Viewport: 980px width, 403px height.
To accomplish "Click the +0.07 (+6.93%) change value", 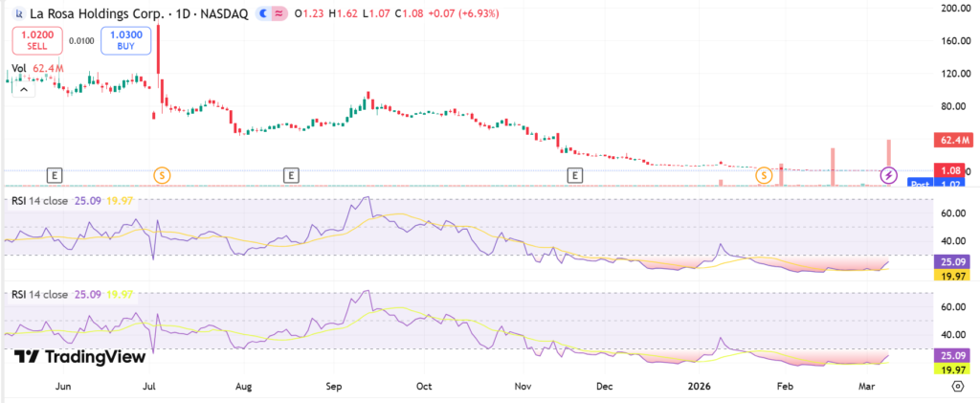I will (x=464, y=13).
